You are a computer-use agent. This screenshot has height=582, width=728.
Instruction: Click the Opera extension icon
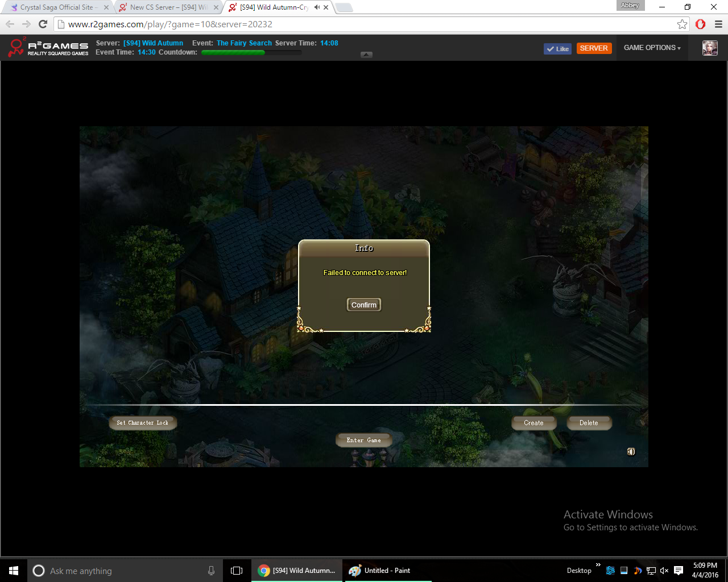click(700, 24)
